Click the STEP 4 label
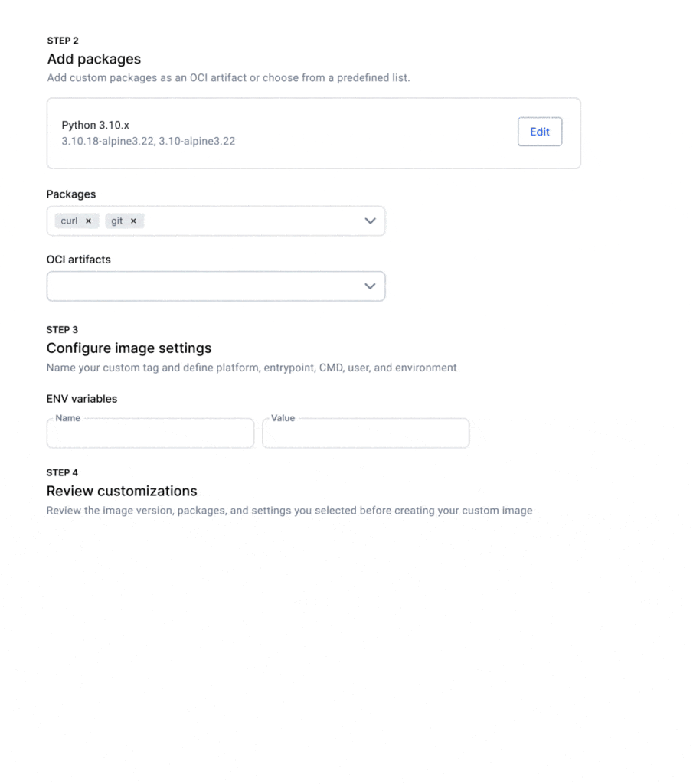Viewport: 693px width, 784px height. pos(62,472)
